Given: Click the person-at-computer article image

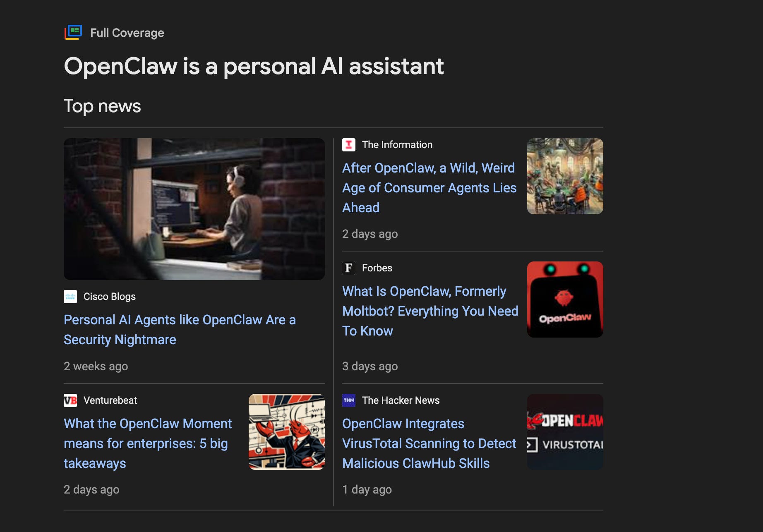Looking at the screenshot, I should tap(194, 209).
